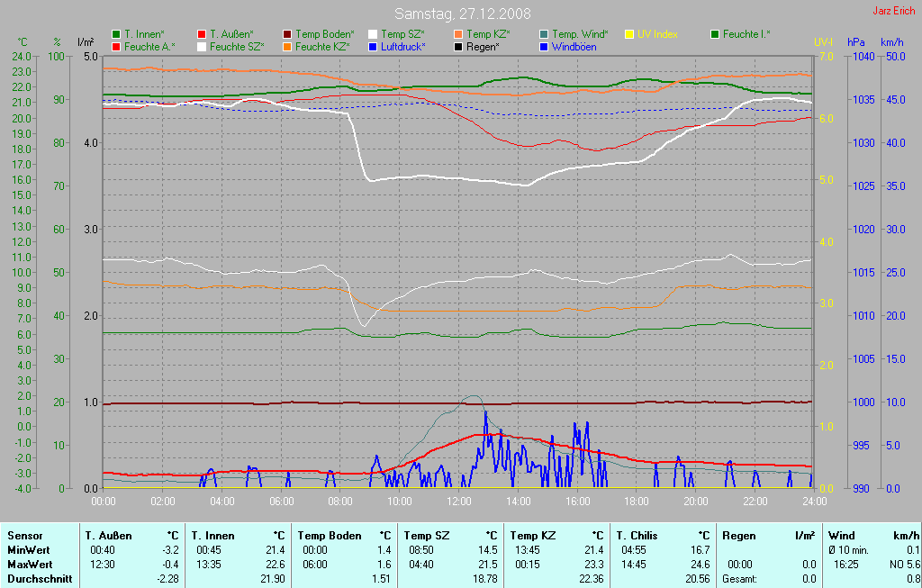922x588 pixels.
Task: Click the 'Durchschnitt' row label
Action: click(x=39, y=579)
